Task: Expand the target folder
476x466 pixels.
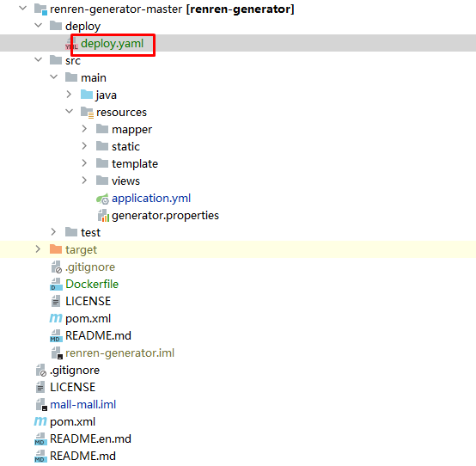Action: [38, 249]
